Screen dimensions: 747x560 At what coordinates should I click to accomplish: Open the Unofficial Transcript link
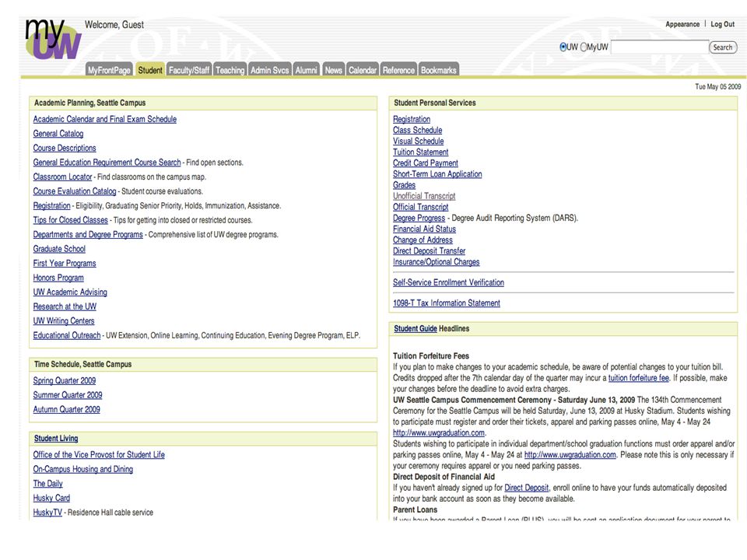424,196
